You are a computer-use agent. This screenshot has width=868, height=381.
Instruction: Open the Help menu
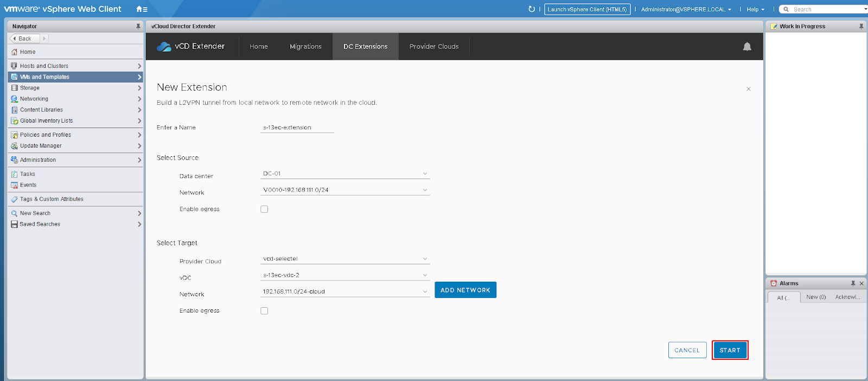(x=755, y=9)
